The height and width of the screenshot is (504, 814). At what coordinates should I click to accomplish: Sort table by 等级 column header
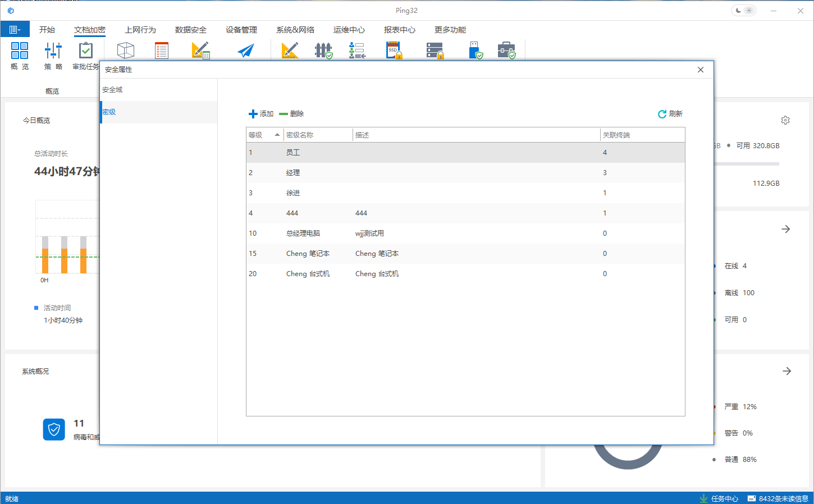pos(264,135)
